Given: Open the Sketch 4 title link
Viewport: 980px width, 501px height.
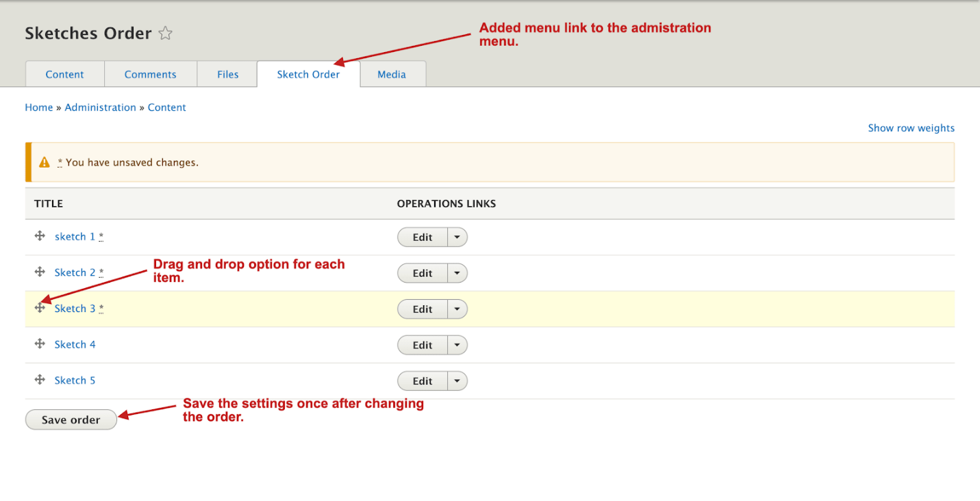Looking at the screenshot, I should pos(75,344).
